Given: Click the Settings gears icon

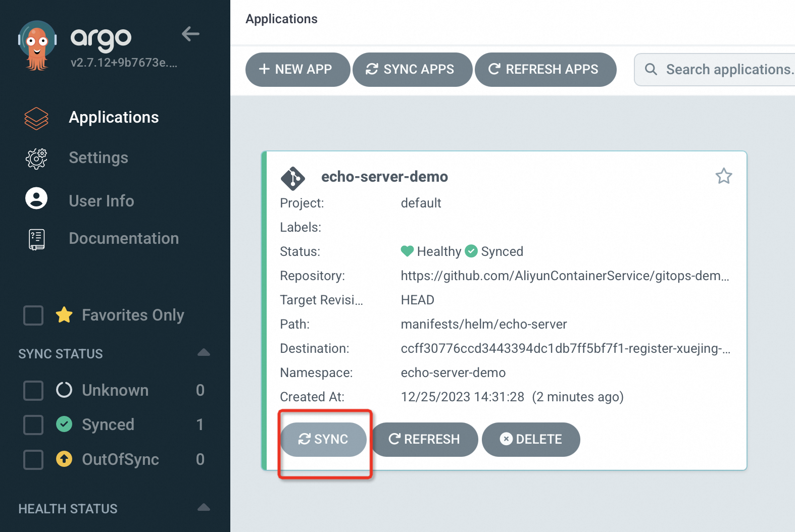Looking at the screenshot, I should click(x=36, y=158).
